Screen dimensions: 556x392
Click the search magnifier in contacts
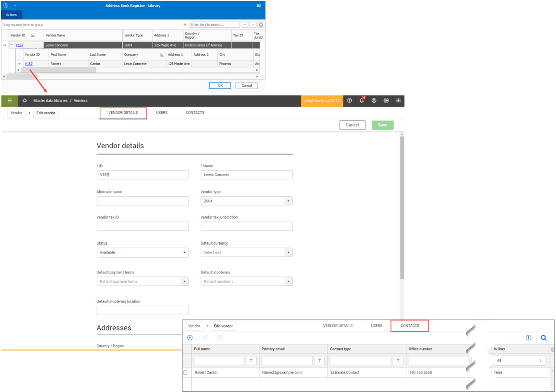tap(544, 338)
